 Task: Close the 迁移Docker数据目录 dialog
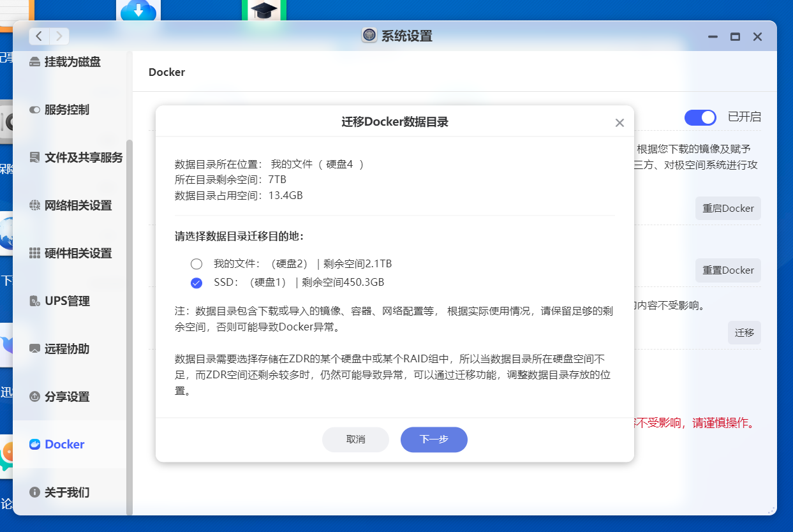tap(619, 123)
